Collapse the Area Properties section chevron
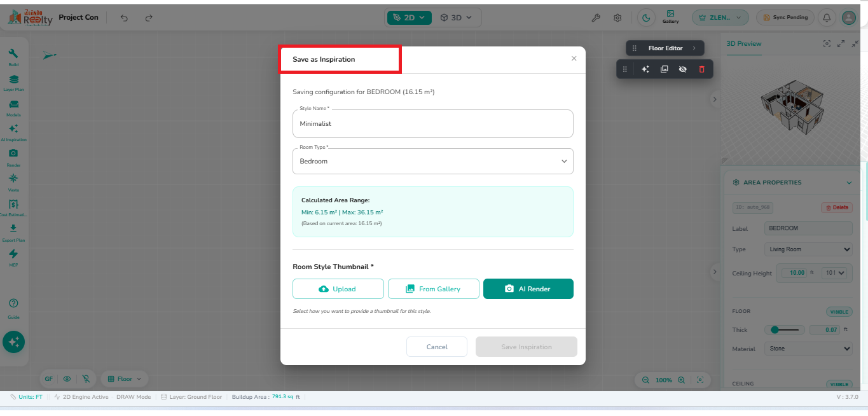 click(849, 183)
